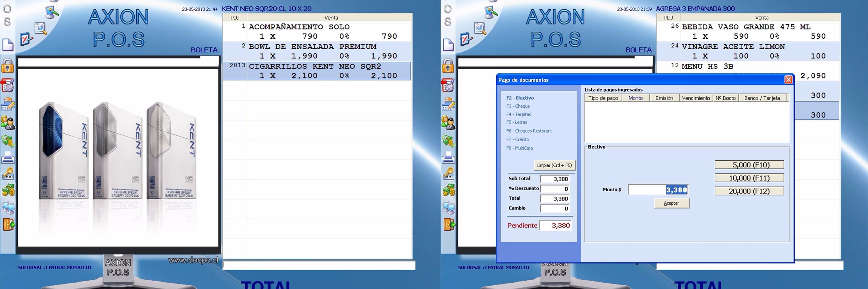Click the magnifier document search icon in right POS header
The width and height of the screenshot is (868, 289).
[480, 28]
